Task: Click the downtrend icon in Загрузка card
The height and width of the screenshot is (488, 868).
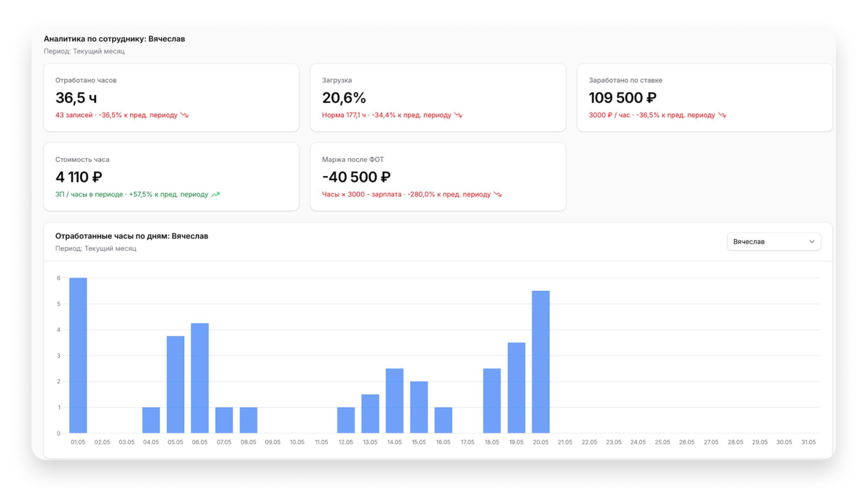Action: pyautogui.click(x=458, y=115)
